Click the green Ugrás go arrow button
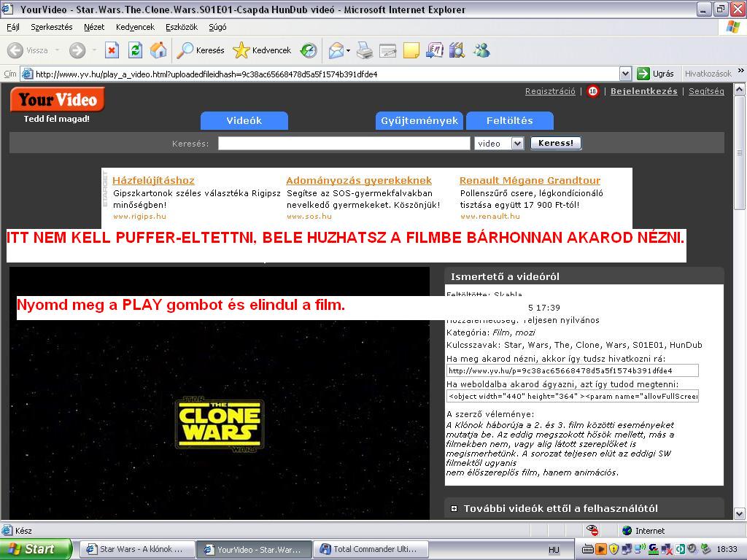The image size is (747, 560). [656, 74]
